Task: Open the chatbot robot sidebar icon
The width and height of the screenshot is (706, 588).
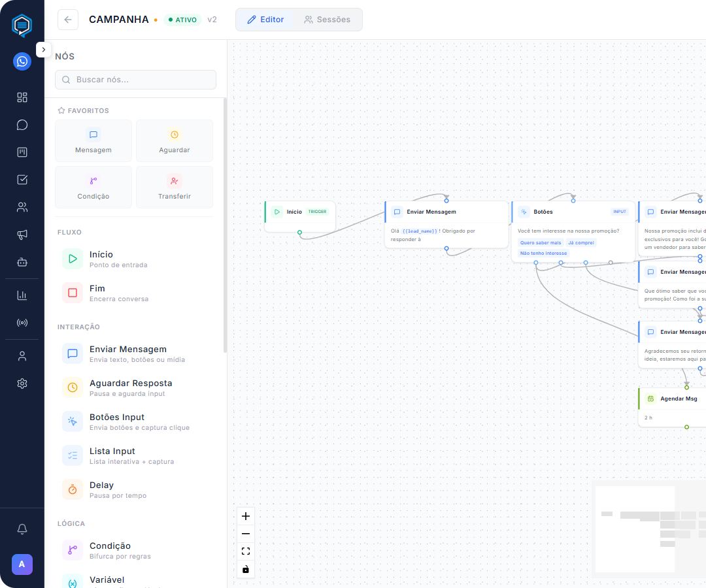Action: coord(22,262)
